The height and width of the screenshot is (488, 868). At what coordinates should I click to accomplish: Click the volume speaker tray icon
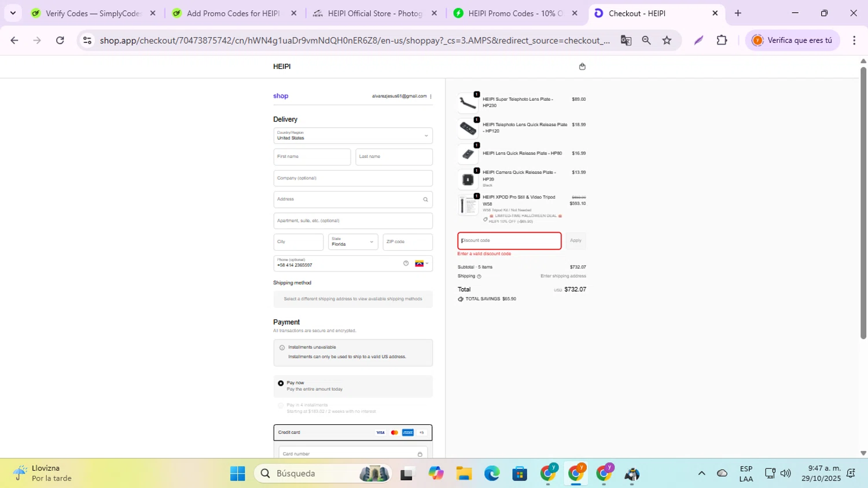click(785, 474)
